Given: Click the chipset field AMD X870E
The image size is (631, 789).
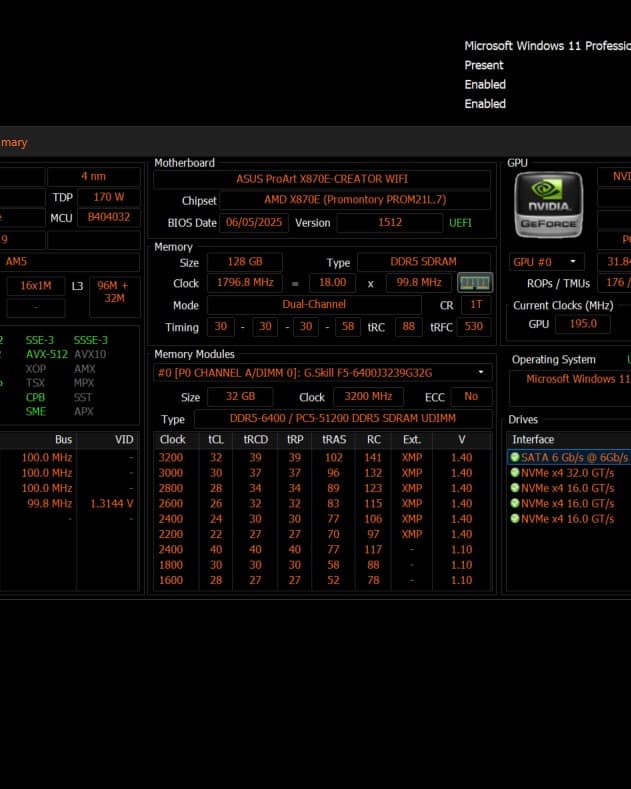Looking at the screenshot, I should coord(355,200).
